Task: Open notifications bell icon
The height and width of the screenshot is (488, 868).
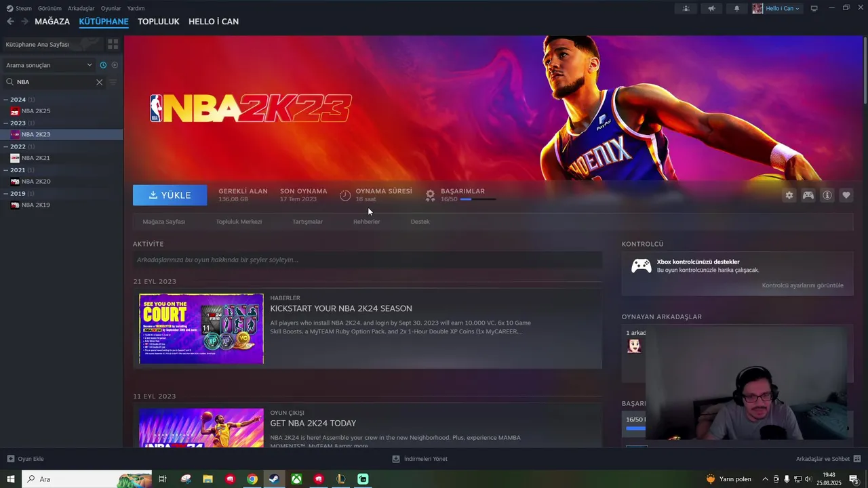Action: click(x=737, y=8)
